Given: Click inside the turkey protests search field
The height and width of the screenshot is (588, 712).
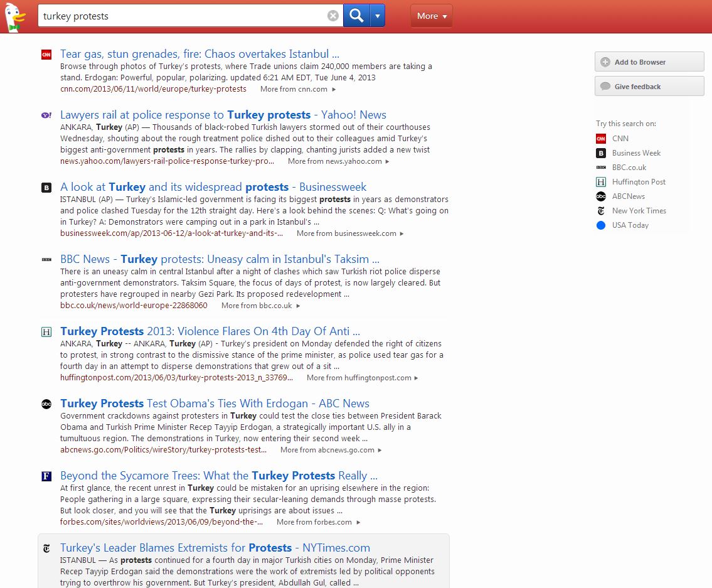Looking at the screenshot, I should (182, 16).
